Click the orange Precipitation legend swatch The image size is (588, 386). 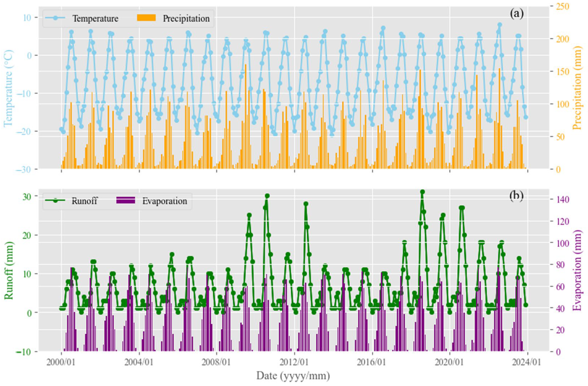(146, 18)
